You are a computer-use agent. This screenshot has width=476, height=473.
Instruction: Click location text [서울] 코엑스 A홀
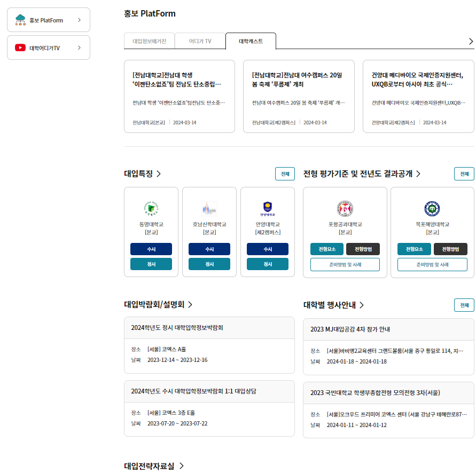point(167,349)
